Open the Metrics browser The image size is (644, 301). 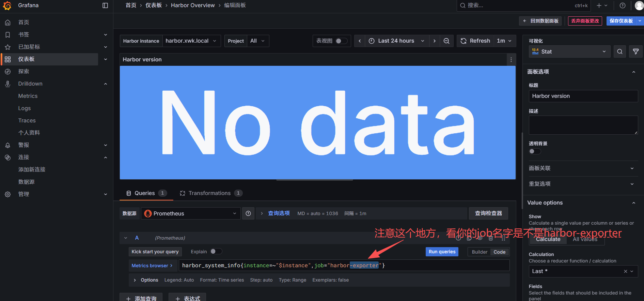point(152,266)
